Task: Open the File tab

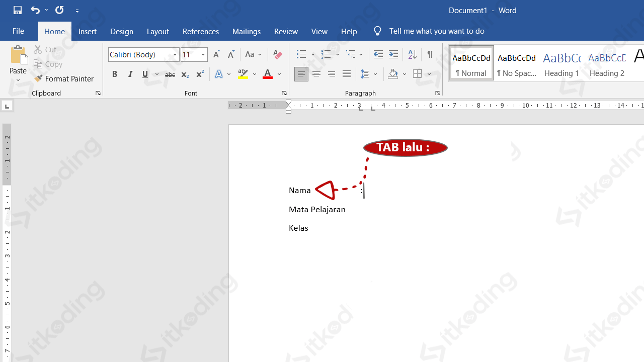Action: (18, 31)
